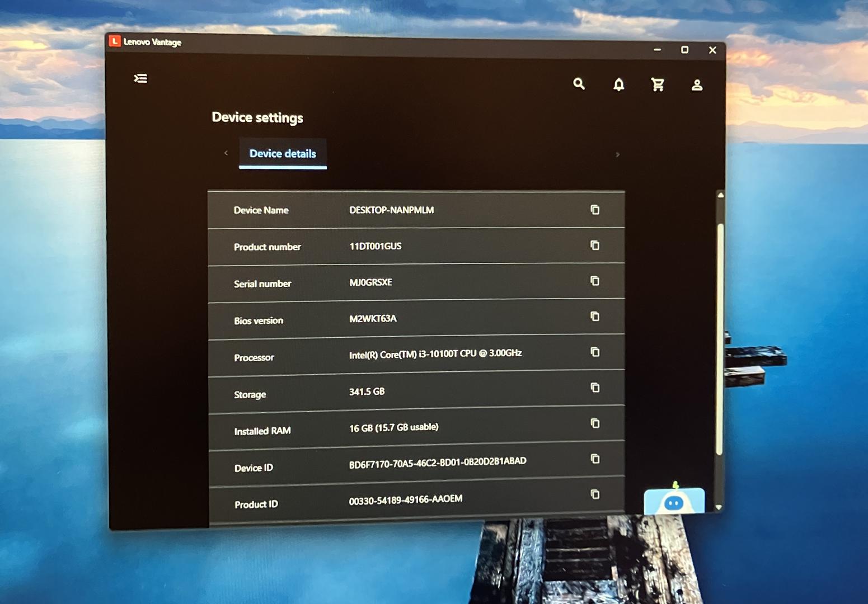Open notifications bell

tap(618, 84)
